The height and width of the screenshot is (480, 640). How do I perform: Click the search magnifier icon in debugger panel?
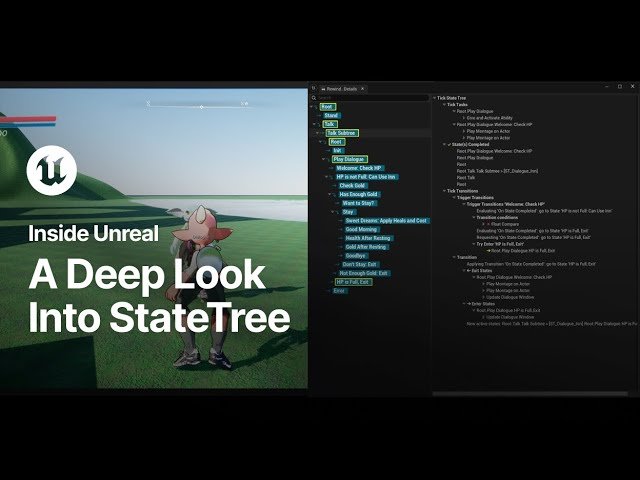pyautogui.click(x=314, y=98)
